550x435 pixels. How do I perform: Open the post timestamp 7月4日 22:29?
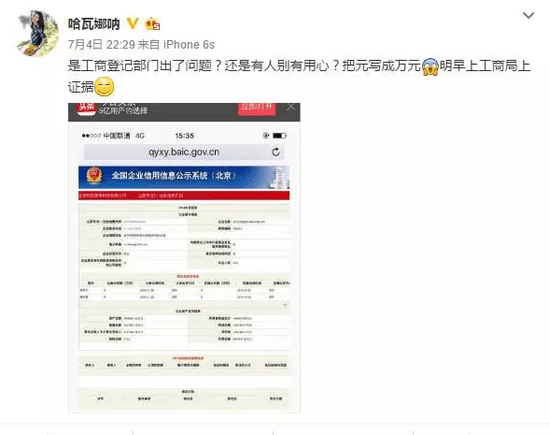coord(101,45)
